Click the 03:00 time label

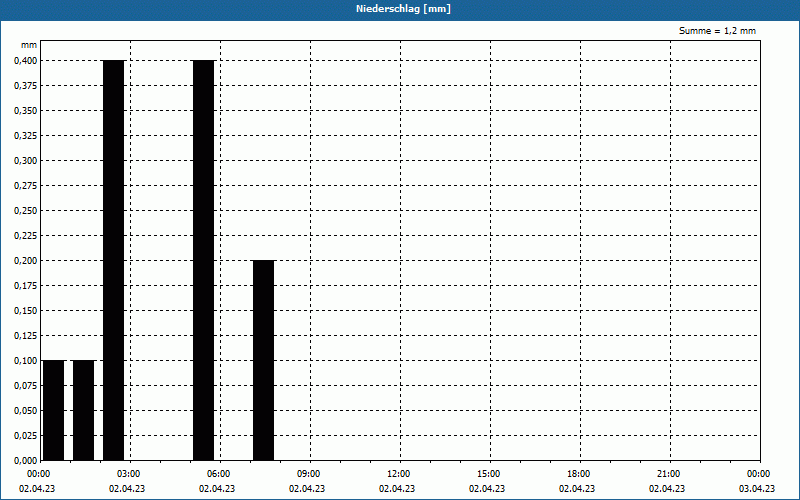click(x=129, y=474)
